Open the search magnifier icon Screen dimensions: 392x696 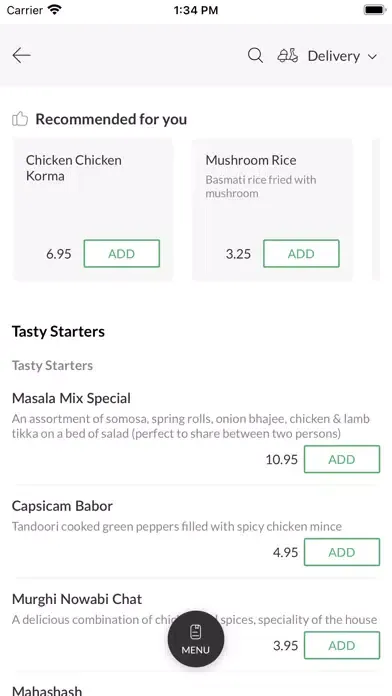pyautogui.click(x=255, y=55)
